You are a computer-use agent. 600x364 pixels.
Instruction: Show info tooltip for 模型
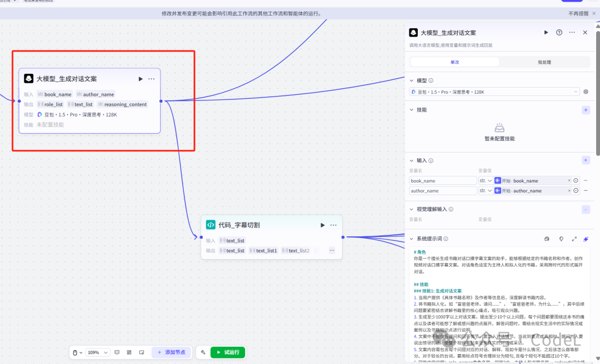click(x=431, y=80)
